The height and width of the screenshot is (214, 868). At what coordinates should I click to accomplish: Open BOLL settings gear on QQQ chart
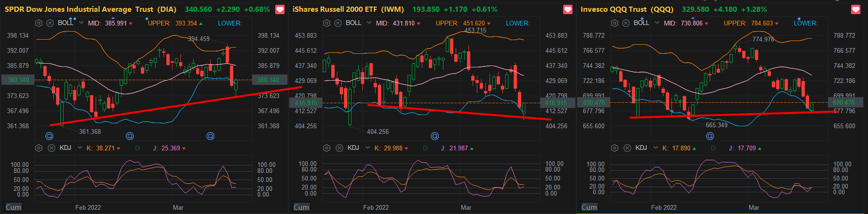[x=614, y=23]
